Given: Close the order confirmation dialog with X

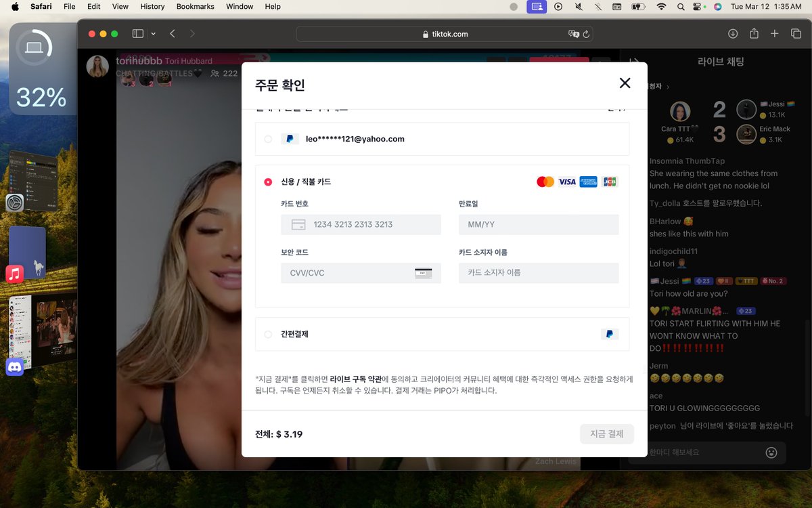Looking at the screenshot, I should [625, 83].
